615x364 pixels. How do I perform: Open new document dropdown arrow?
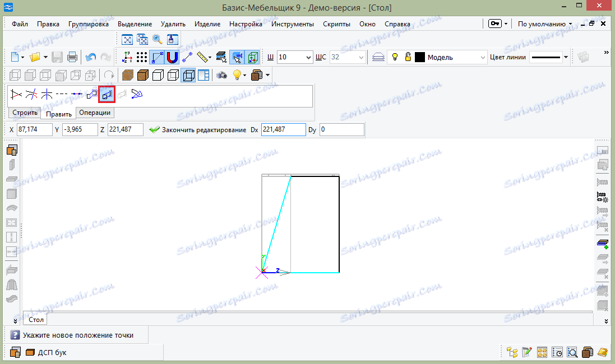click(23, 58)
